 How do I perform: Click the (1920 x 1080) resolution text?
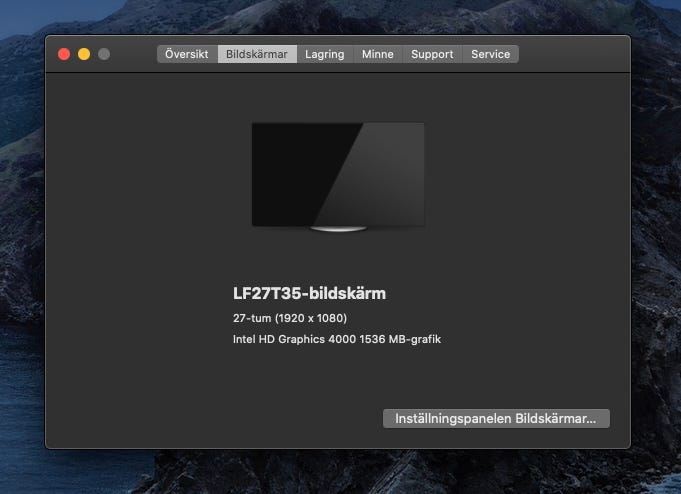coord(313,318)
